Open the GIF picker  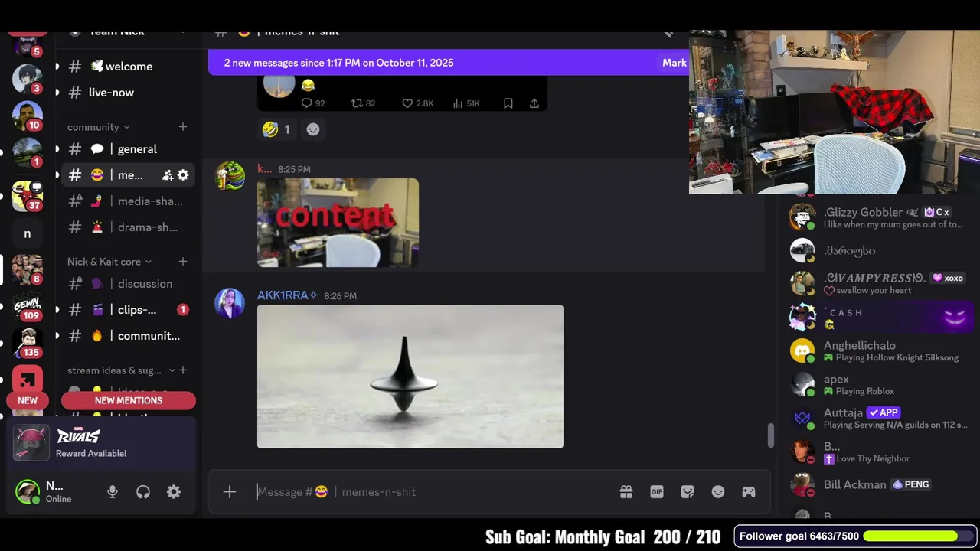pyautogui.click(x=657, y=492)
